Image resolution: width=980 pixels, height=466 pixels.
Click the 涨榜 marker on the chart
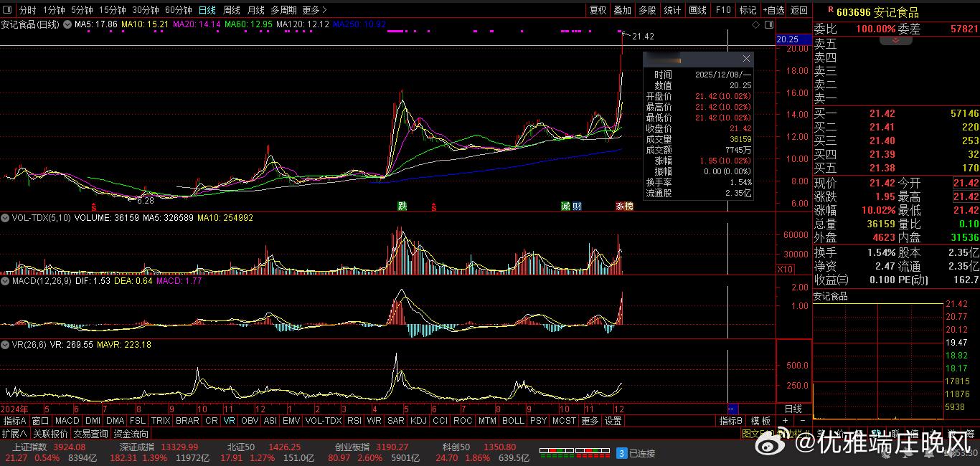pyautogui.click(x=624, y=206)
